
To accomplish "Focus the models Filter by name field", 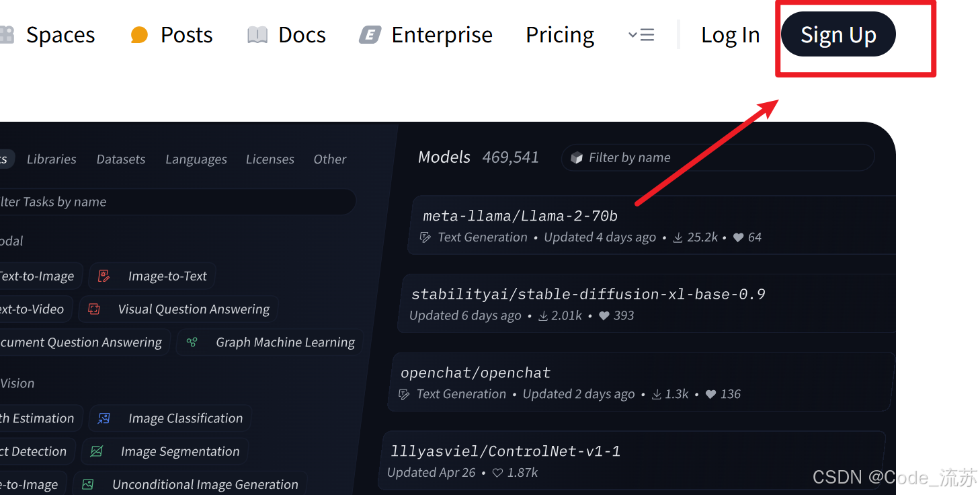I will pos(718,157).
